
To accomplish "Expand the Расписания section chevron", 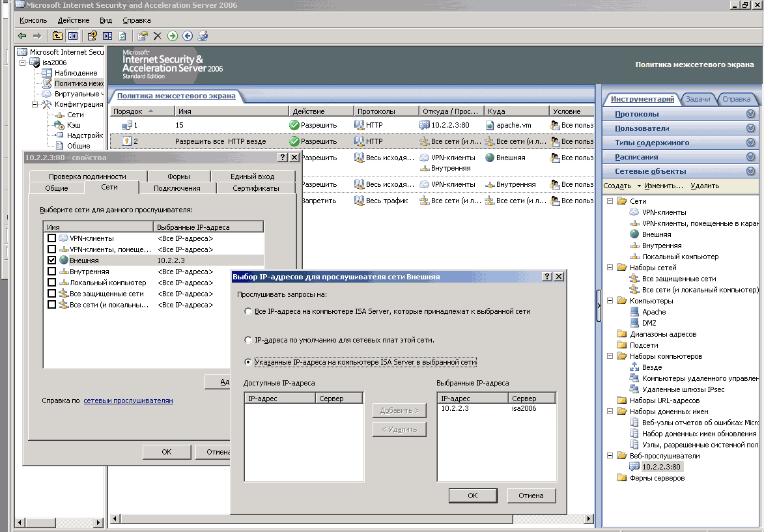I will (x=750, y=156).
